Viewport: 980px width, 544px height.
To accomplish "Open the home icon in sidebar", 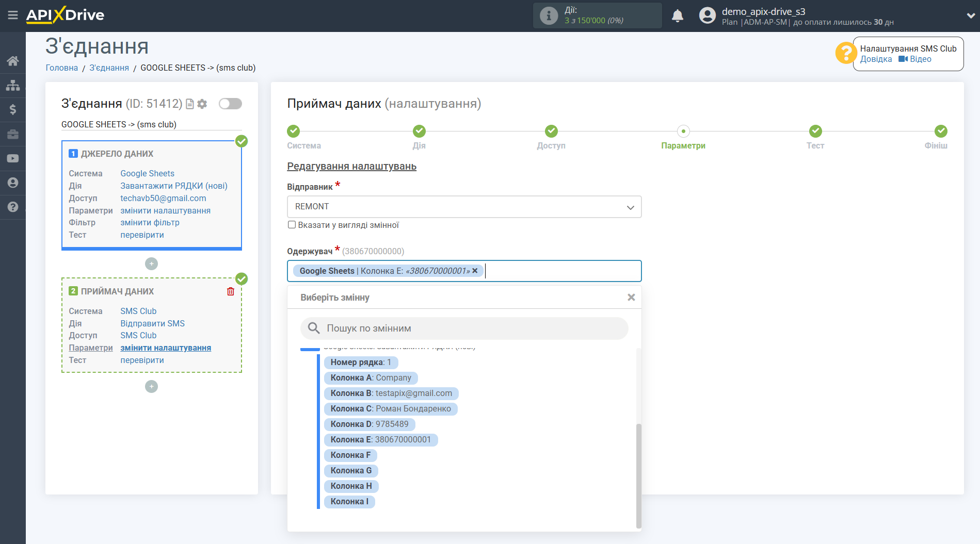I will coord(13,61).
